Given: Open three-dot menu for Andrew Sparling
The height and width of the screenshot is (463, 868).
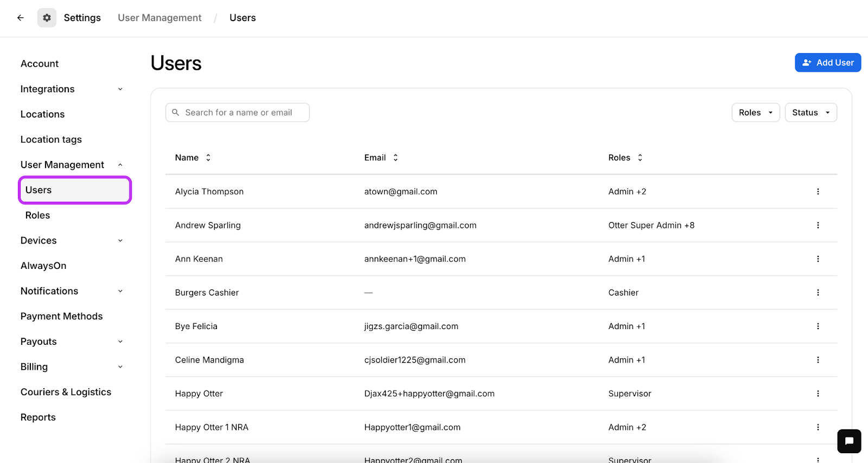Looking at the screenshot, I should pyautogui.click(x=818, y=225).
